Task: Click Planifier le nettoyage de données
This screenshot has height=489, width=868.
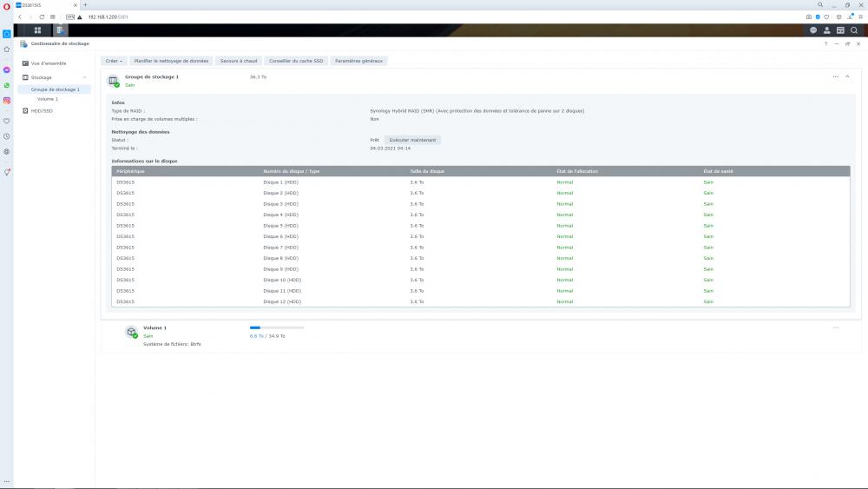Action: click(x=170, y=61)
